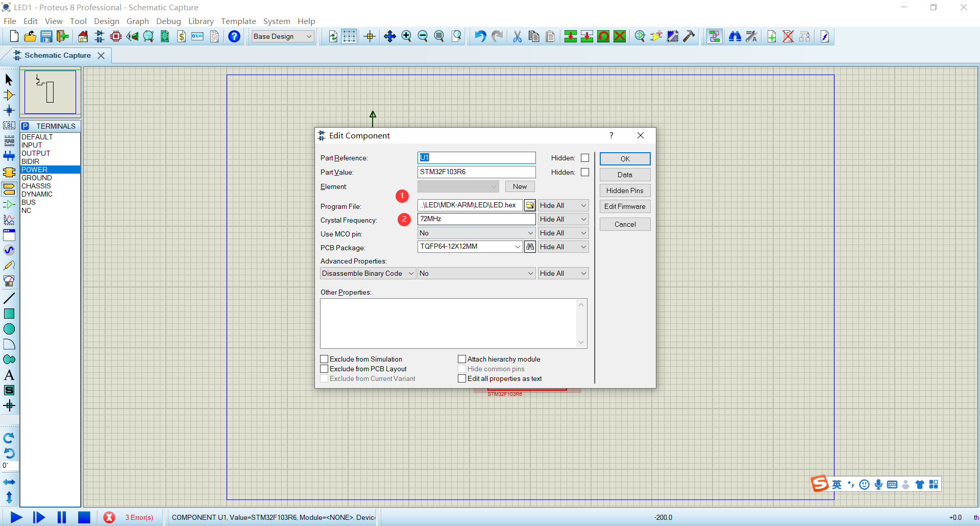
Task: Select the Selection Mode arrow tool
Action: [x=9, y=80]
